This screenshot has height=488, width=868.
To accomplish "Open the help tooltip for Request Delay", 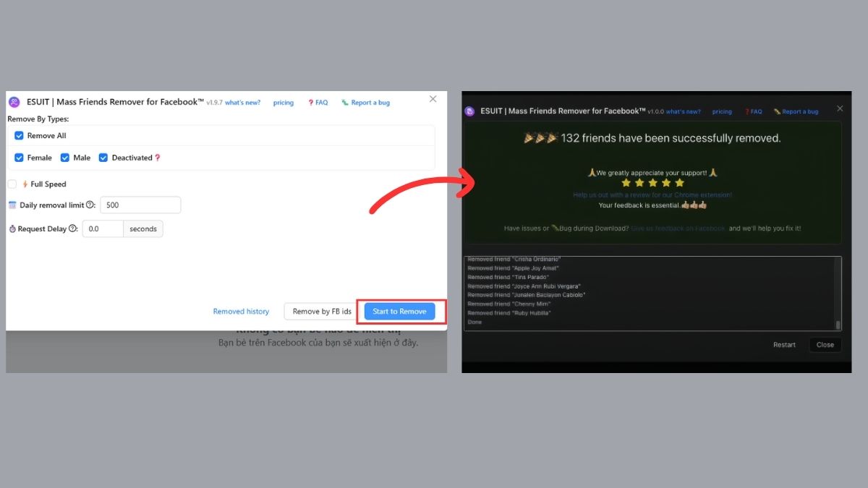I will pyautogui.click(x=72, y=229).
